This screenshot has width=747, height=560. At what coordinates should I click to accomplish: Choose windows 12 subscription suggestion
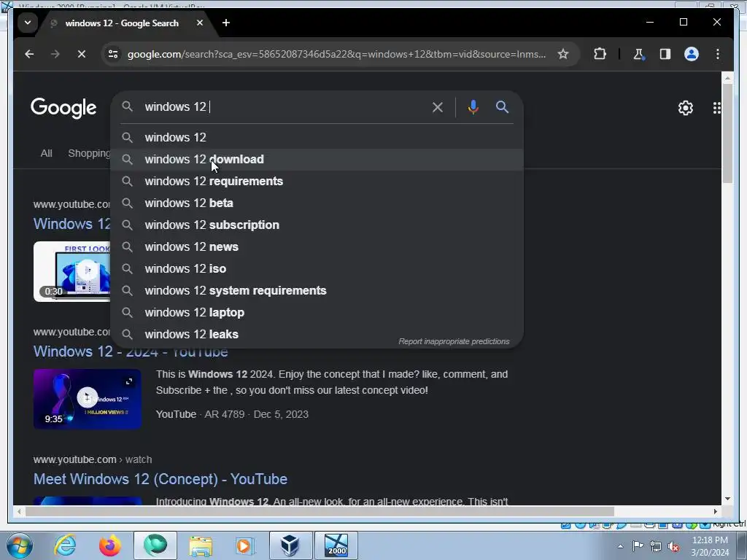click(317, 225)
